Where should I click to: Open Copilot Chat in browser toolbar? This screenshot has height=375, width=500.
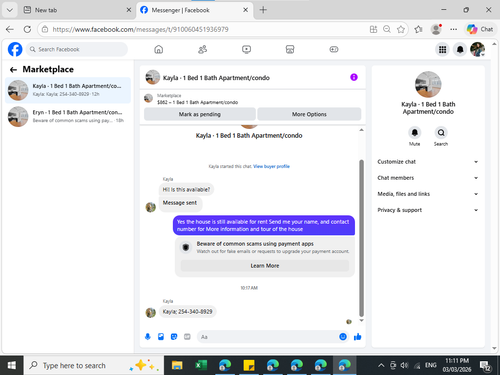click(x=480, y=29)
